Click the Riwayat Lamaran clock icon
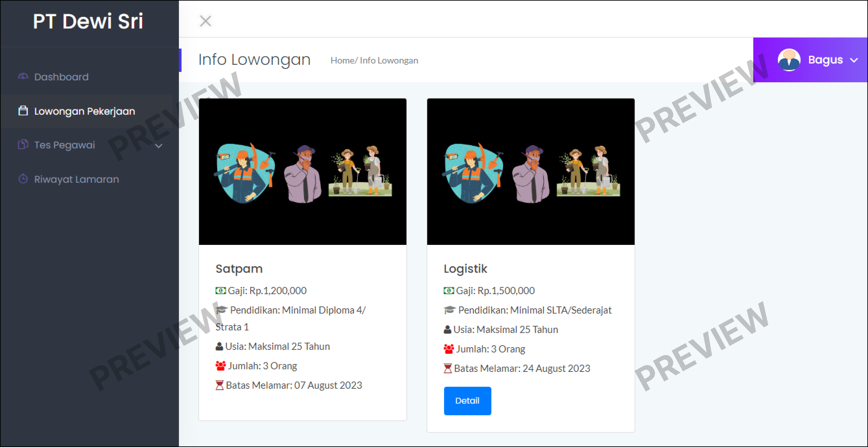Viewport: 868px width, 447px height. click(23, 179)
